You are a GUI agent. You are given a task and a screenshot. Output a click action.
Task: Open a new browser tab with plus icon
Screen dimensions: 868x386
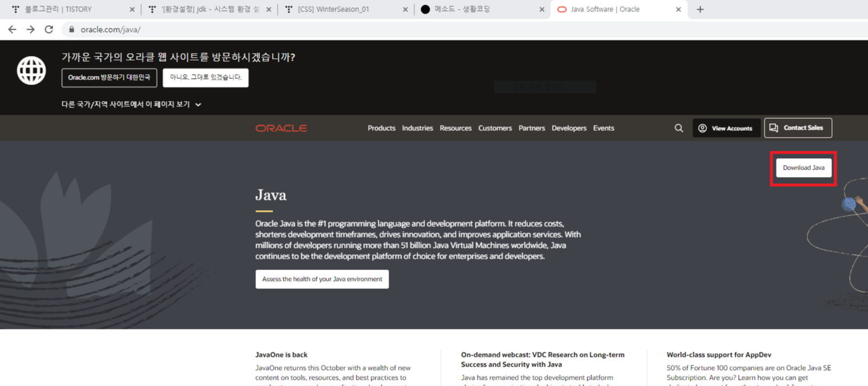[700, 9]
